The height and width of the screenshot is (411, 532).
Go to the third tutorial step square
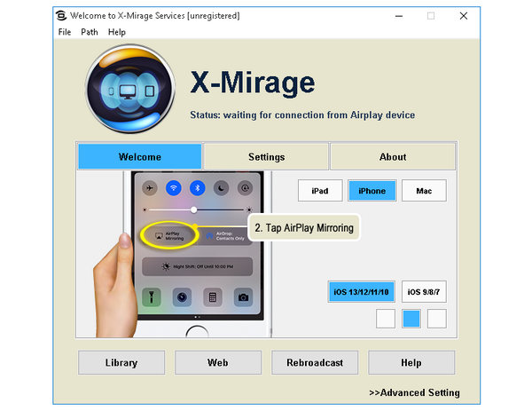436,319
